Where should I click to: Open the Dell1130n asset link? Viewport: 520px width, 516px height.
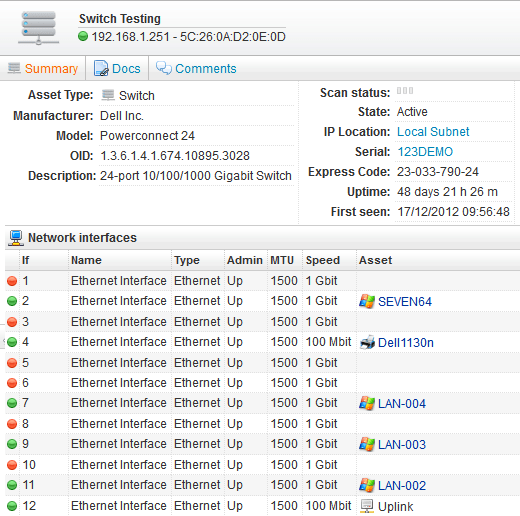click(x=406, y=343)
